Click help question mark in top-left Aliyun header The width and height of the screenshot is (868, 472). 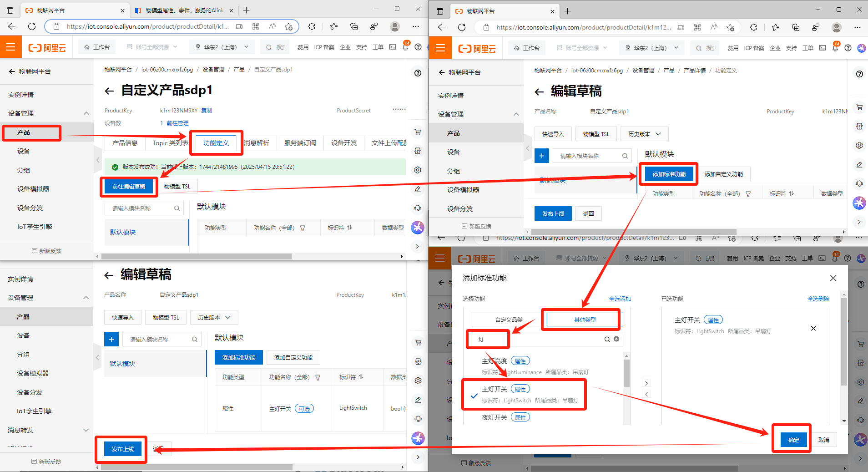(418, 47)
